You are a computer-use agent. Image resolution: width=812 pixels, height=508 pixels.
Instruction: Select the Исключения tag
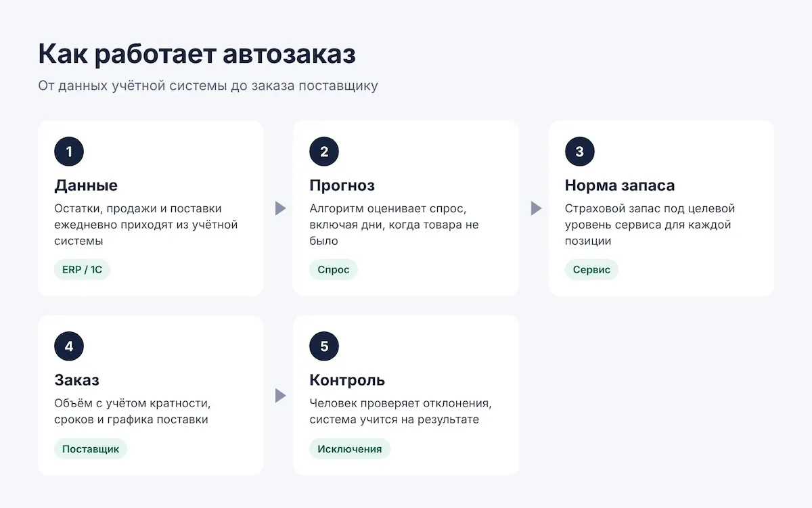coord(350,448)
